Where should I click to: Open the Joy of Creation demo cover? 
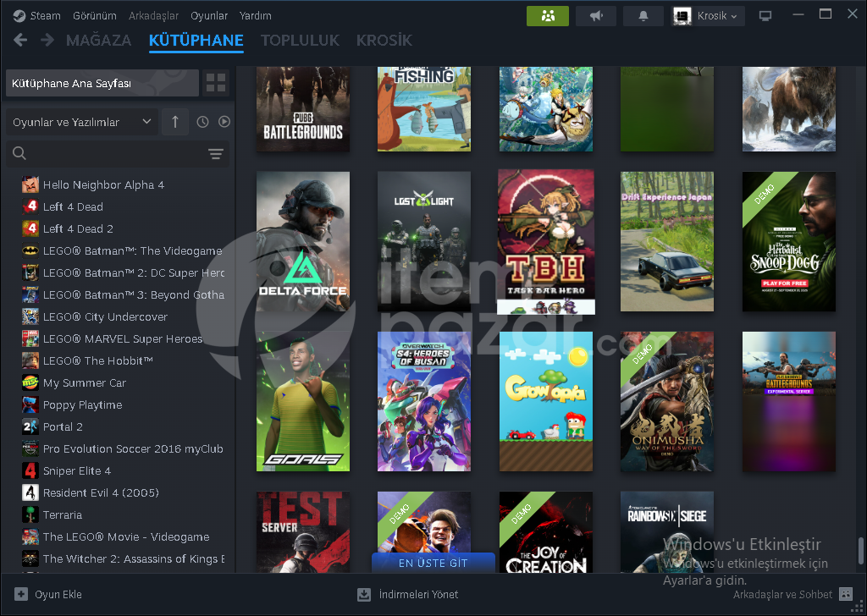pos(546,532)
